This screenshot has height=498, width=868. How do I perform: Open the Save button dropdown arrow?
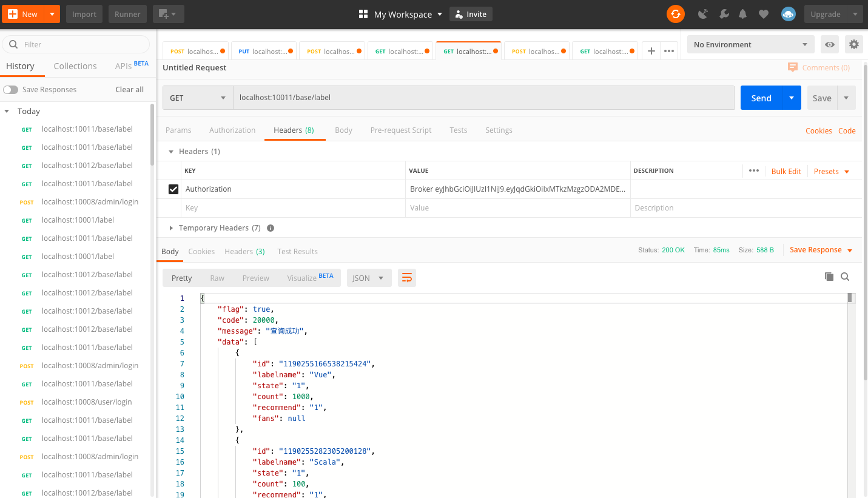pyautogui.click(x=847, y=98)
